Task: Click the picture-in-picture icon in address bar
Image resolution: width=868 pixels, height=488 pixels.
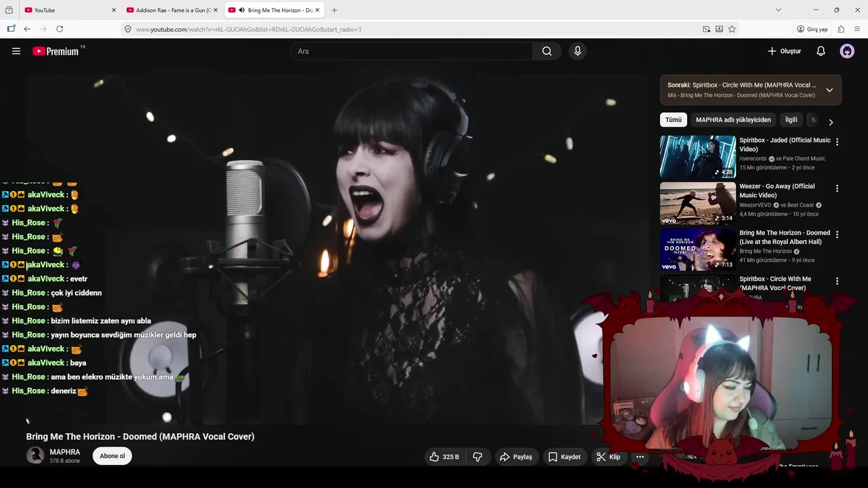Action: [x=707, y=29]
